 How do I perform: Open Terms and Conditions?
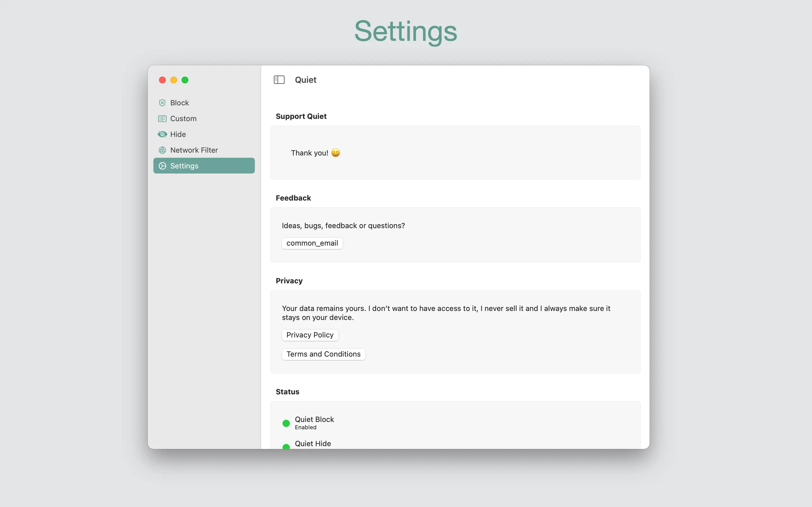click(323, 354)
